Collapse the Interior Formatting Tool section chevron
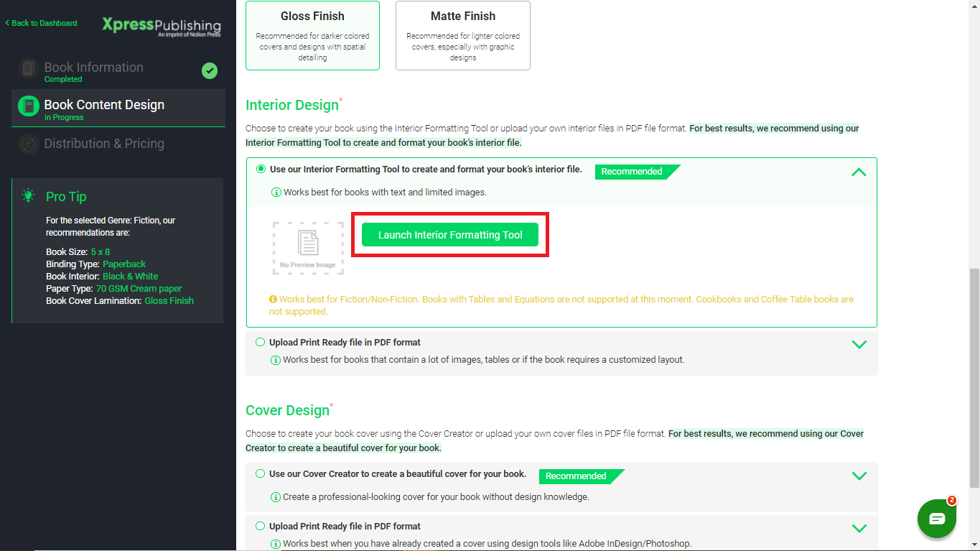This screenshot has height=551, width=980. point(859,172)
